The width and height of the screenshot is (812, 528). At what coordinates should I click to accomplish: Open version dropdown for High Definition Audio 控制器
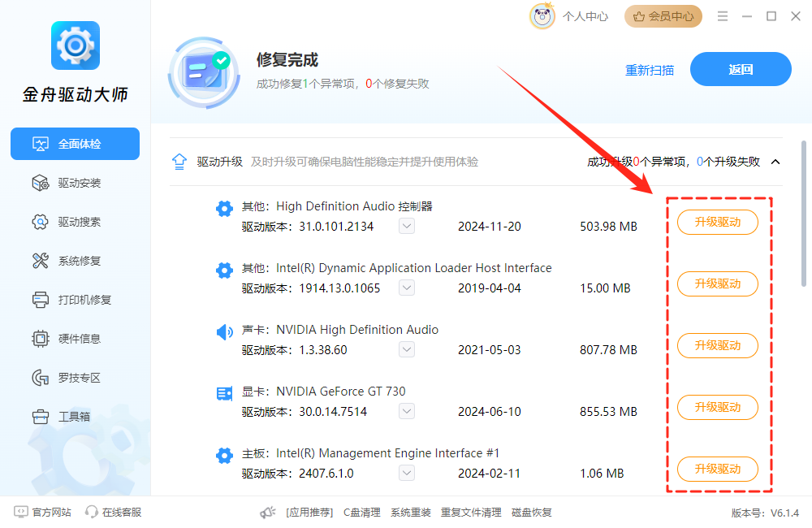(x=407, y=227)
